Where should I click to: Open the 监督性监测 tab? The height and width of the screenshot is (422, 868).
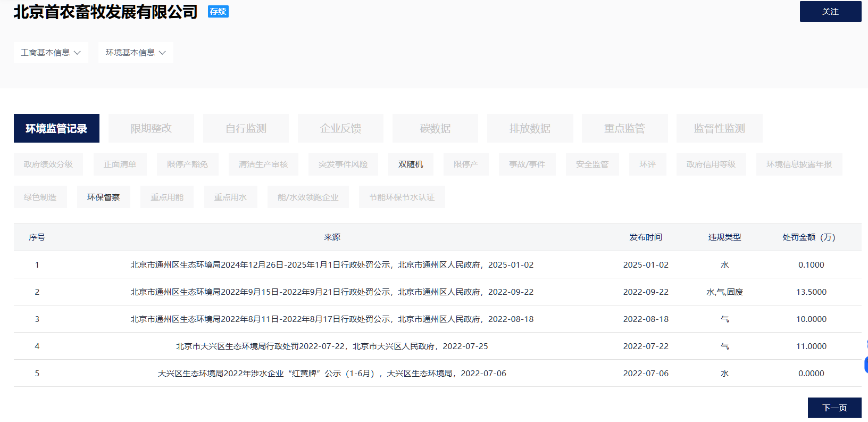pos(719,128)
